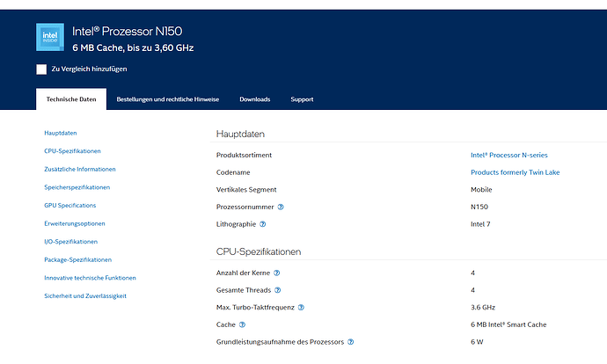Click the question icon beside Cache
The height and width of the screenshot is (364, 607).
pos(240,324)
